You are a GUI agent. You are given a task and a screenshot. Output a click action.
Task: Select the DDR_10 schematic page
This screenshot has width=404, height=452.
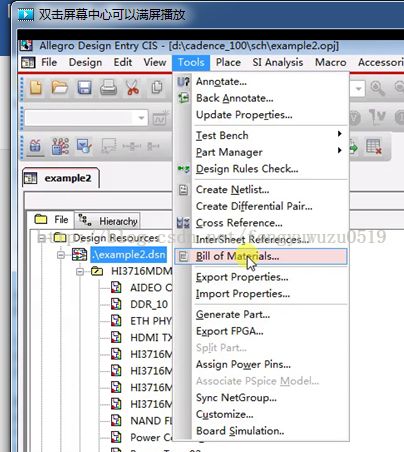[x=149, y=304]
